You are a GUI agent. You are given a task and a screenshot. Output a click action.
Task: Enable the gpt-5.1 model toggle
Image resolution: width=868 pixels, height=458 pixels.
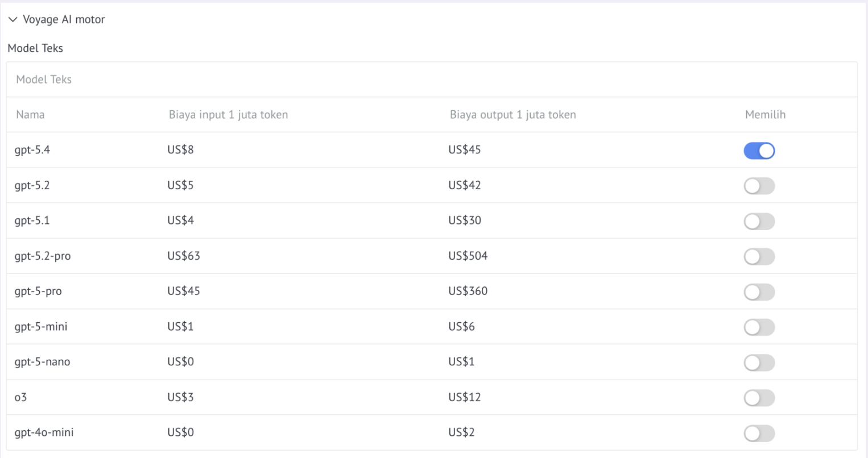pyautogui.click(x=759, y=221)
